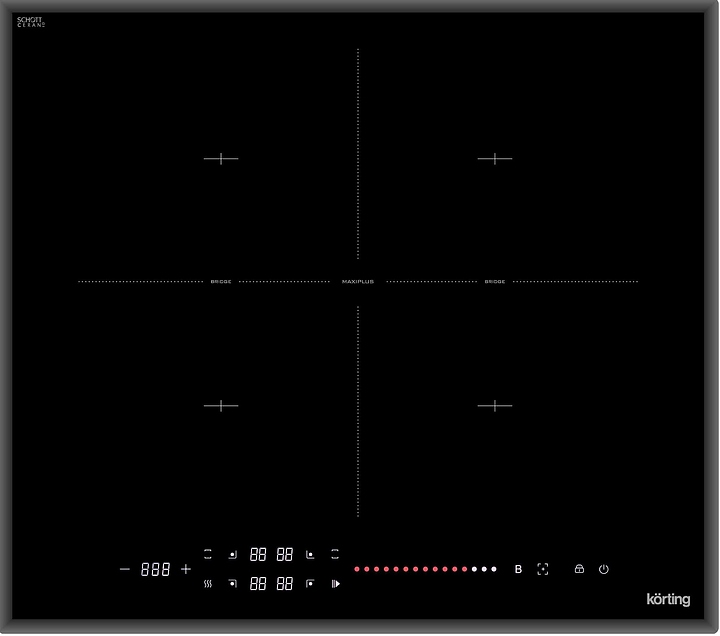Tap the pan detection frame icon

543,569
